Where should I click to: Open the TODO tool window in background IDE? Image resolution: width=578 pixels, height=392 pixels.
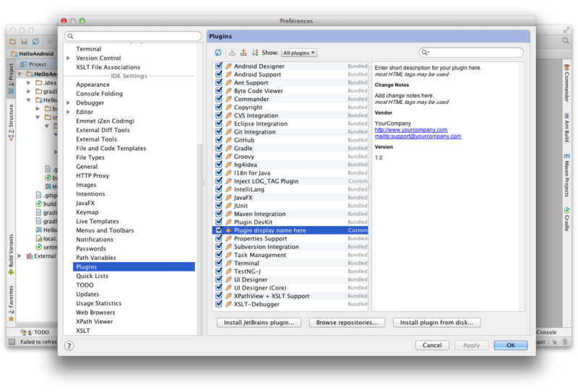35,332
